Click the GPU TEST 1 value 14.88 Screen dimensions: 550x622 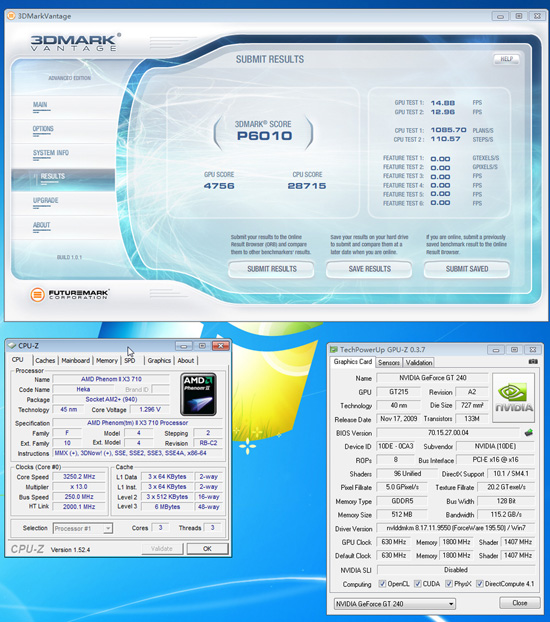click(x=443, y=102)
